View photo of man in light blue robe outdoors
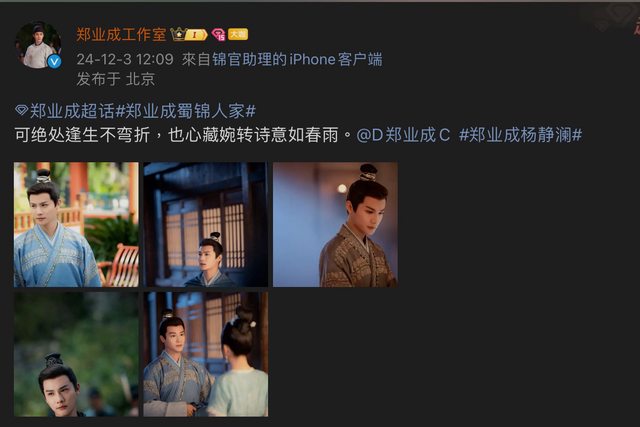This screenshot has width=640, height=427. point(76,225)
